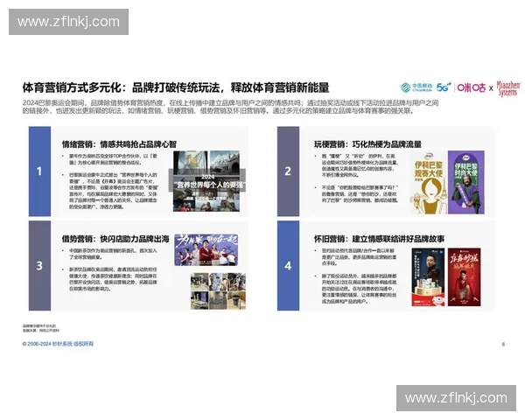Viewport: 525px width, 420px height.
Task: Open the red poster in section 4
Action: tap(464, 277)
